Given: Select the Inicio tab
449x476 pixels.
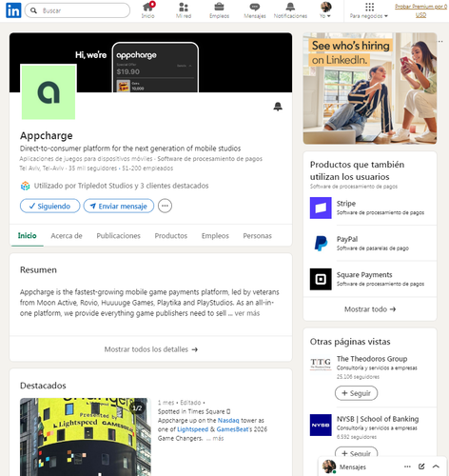Looking at the screenshot, I should [27, 236].
